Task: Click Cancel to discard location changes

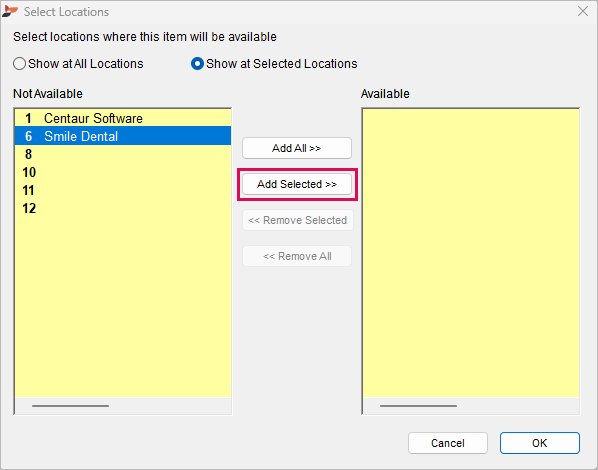Action: 448,443
